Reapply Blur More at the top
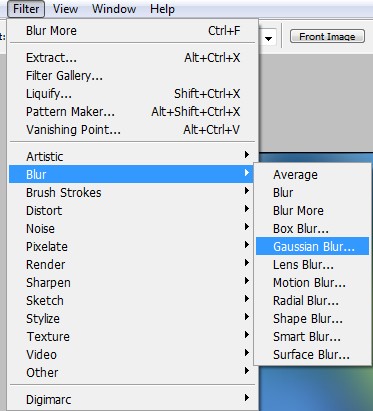The width and height of the screenshot is (373, 411). [131, 31]
